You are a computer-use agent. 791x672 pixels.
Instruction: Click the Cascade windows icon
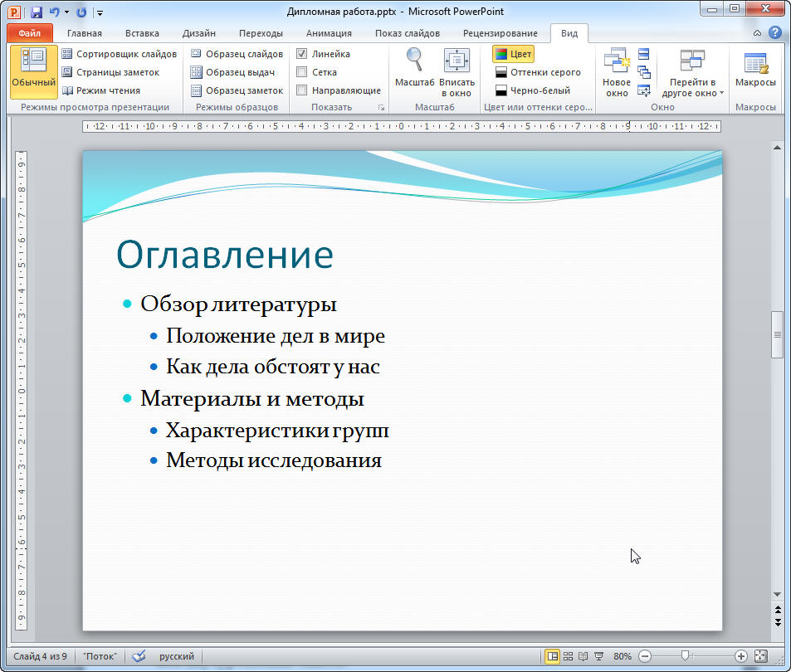(x=644, y=72)
